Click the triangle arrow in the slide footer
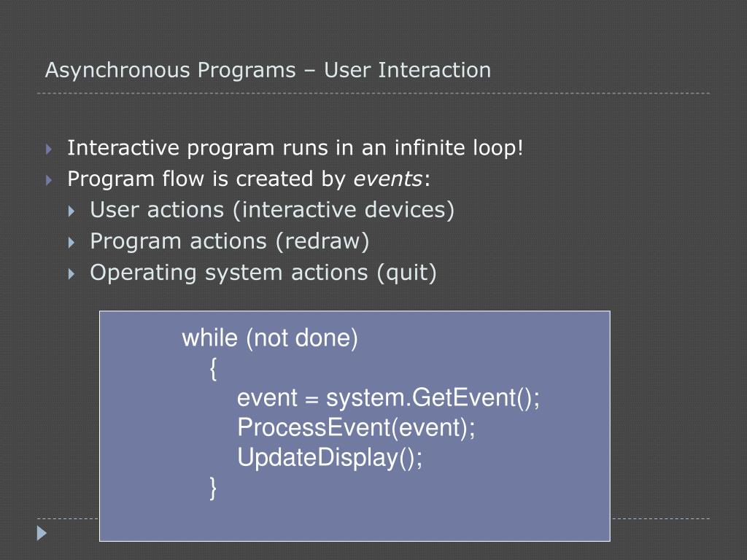The image size is (747, 560). tap(42, 533)
